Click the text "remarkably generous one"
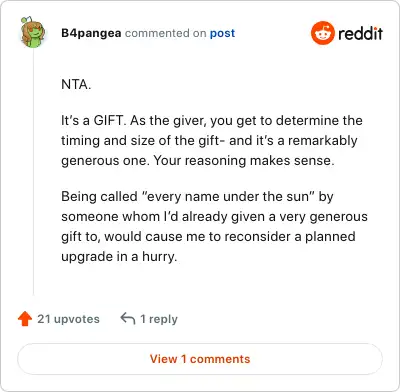 click(x=209, y=150)
